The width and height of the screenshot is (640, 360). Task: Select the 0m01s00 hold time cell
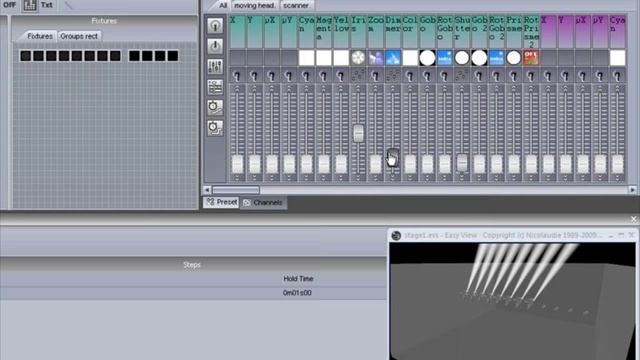point(297,293)
